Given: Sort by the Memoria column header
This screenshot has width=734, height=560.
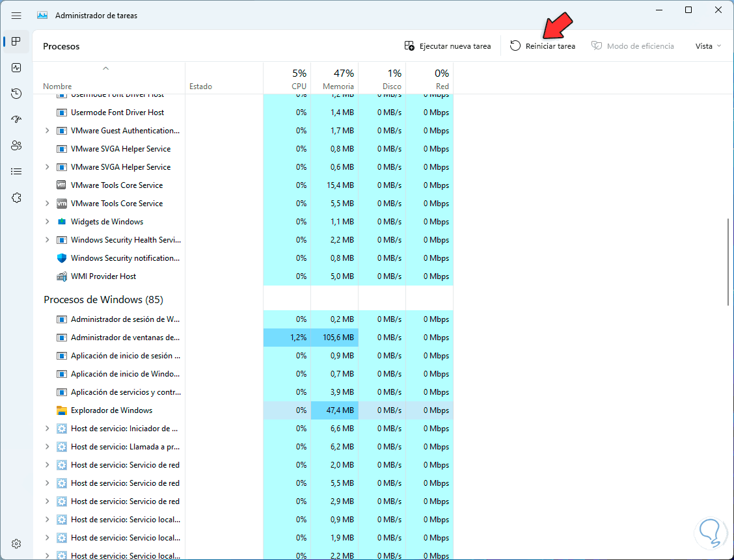Looking at the screenshot, I should click(x=334, y=78).
